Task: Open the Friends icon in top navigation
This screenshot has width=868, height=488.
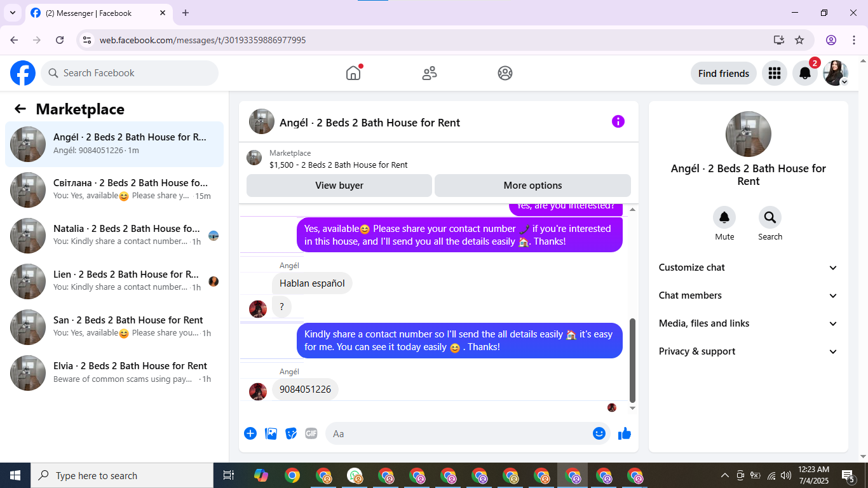Action: point(430,73)
